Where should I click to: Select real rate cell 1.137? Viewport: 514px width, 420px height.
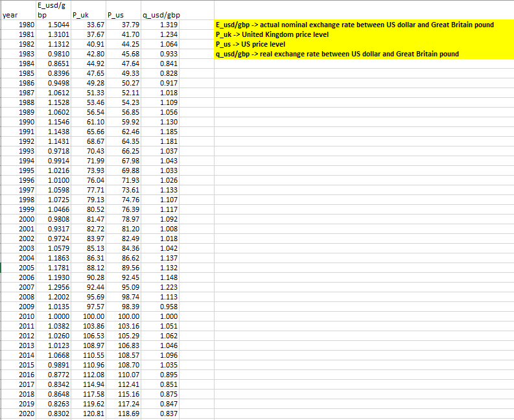(160, 258)
